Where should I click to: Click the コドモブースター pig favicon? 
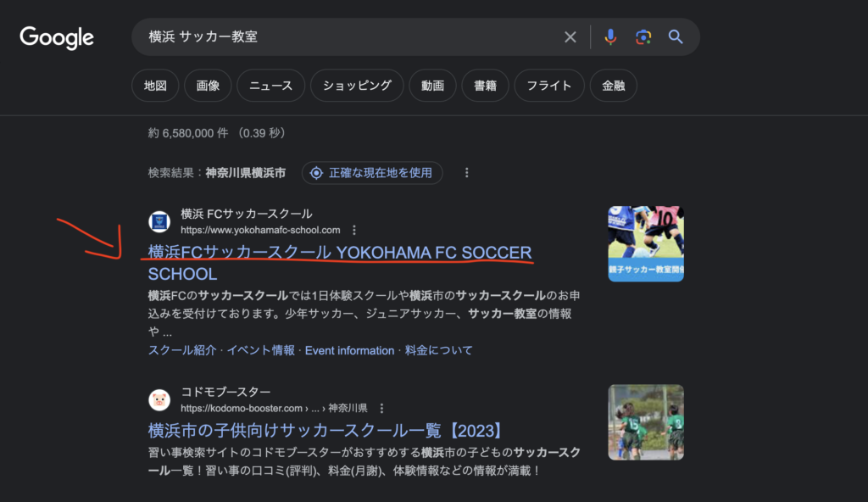pyautogui.click(x=159, y=399)
